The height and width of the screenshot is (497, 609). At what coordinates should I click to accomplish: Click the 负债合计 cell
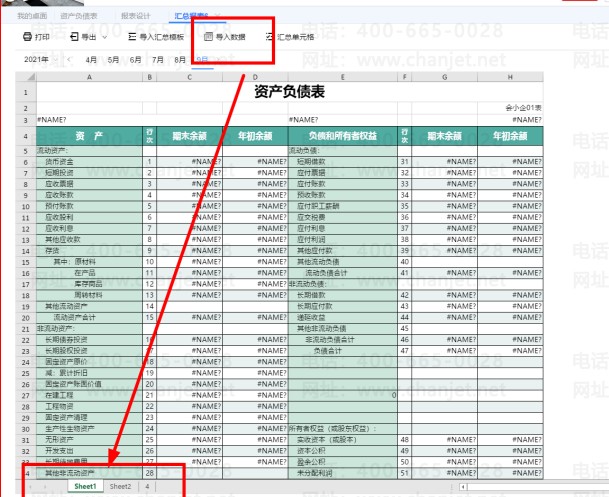343,351
